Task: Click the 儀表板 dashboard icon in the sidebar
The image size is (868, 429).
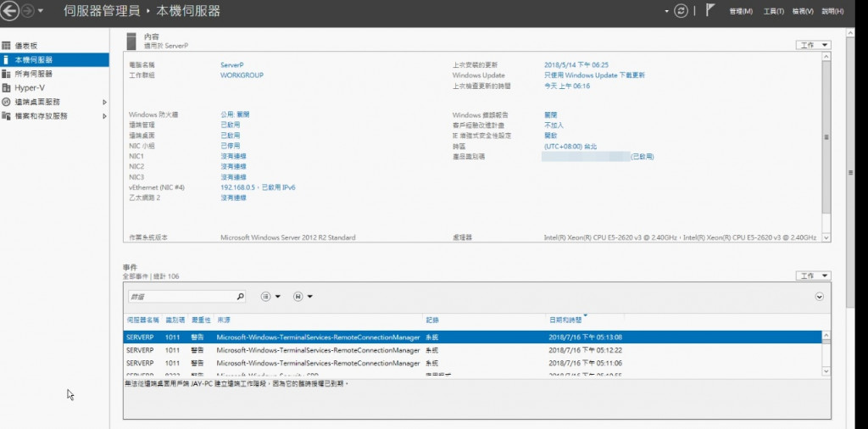Action: click(6, 46)
